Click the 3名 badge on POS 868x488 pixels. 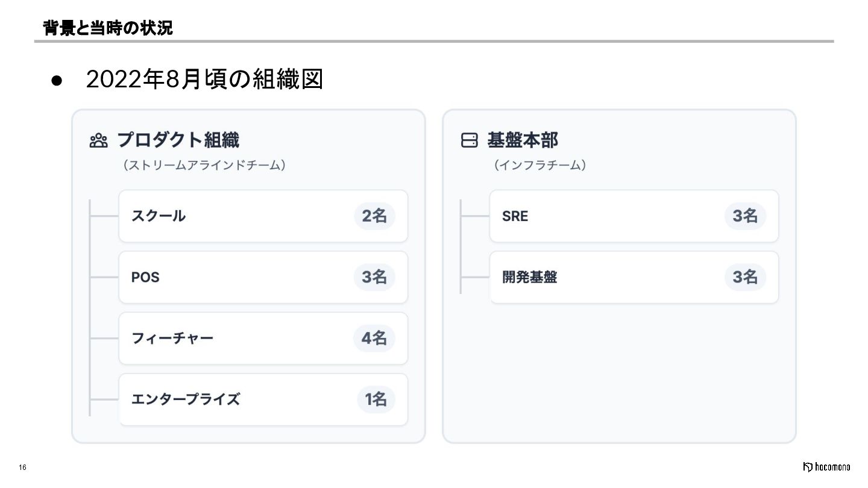click(374, 277)
